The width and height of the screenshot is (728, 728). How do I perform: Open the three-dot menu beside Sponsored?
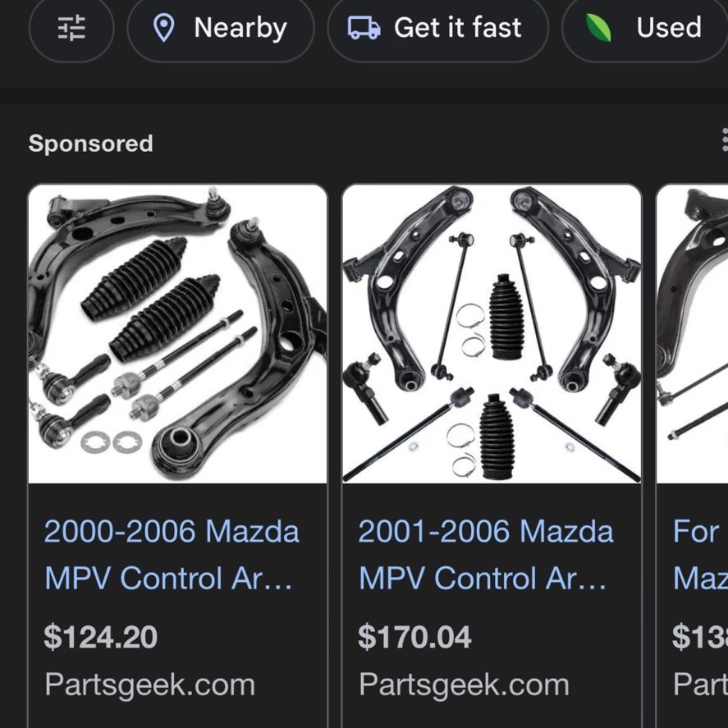click(x=724, y=140)
